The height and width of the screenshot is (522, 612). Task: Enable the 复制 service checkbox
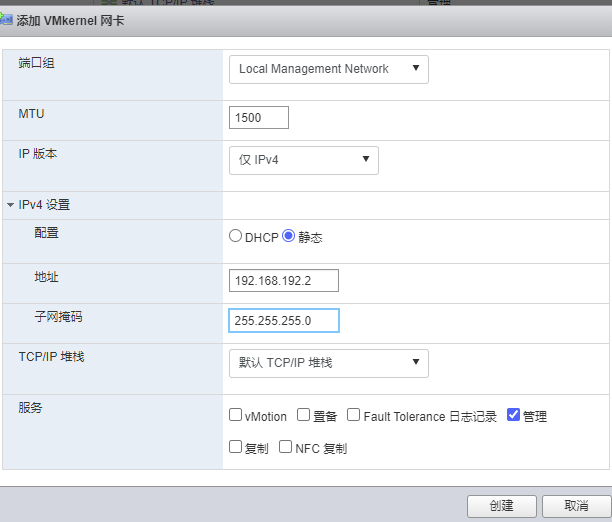tap(235, 447)
